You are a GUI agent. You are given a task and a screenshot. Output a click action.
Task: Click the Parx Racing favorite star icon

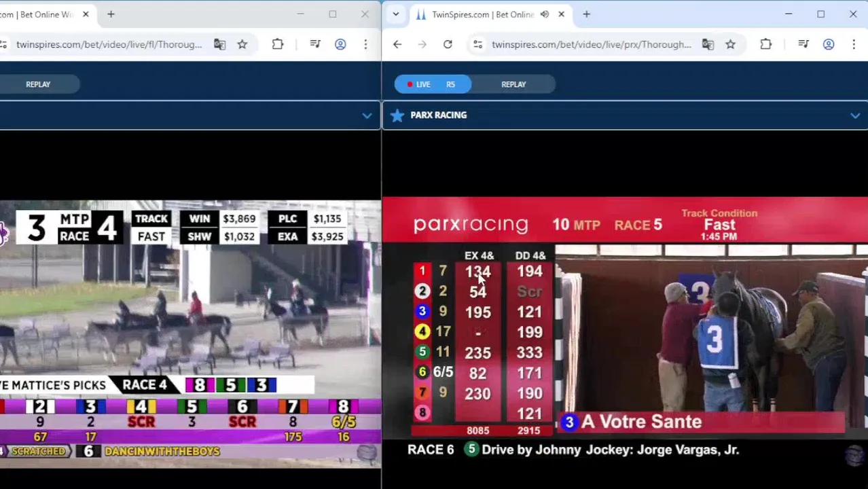(x=397, y=115)
